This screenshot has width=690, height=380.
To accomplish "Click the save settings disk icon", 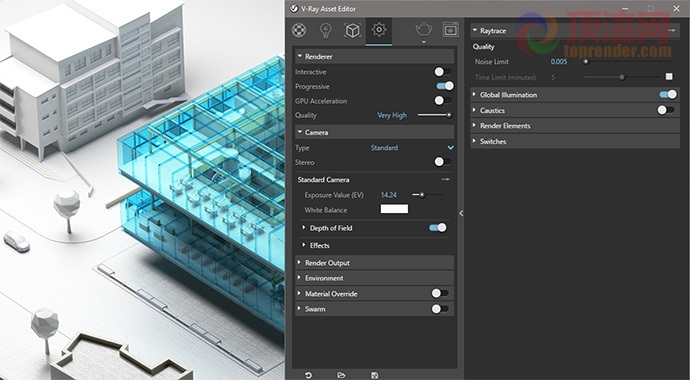I will (374, 375).
